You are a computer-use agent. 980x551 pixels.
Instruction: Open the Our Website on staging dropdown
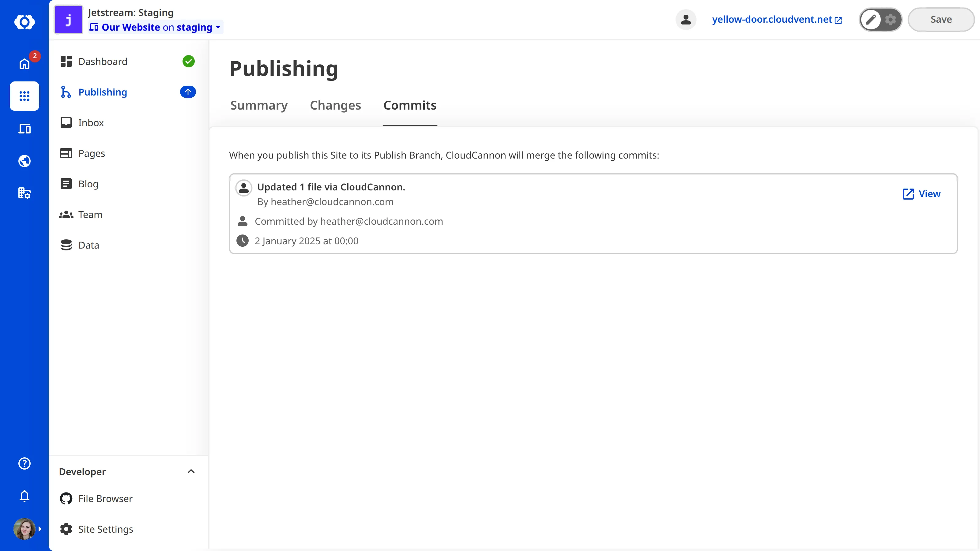(155, 27)
